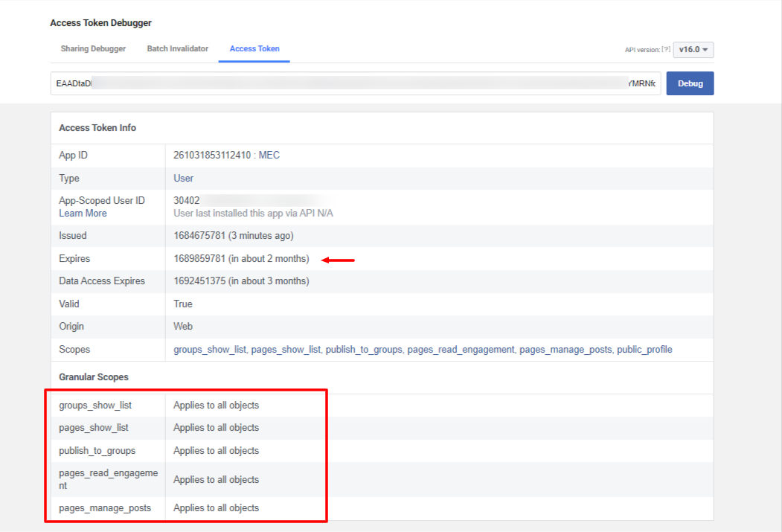The image size is (782, 532).
Task: Click the pages_show_list scope link
Action: click(286, 350)
